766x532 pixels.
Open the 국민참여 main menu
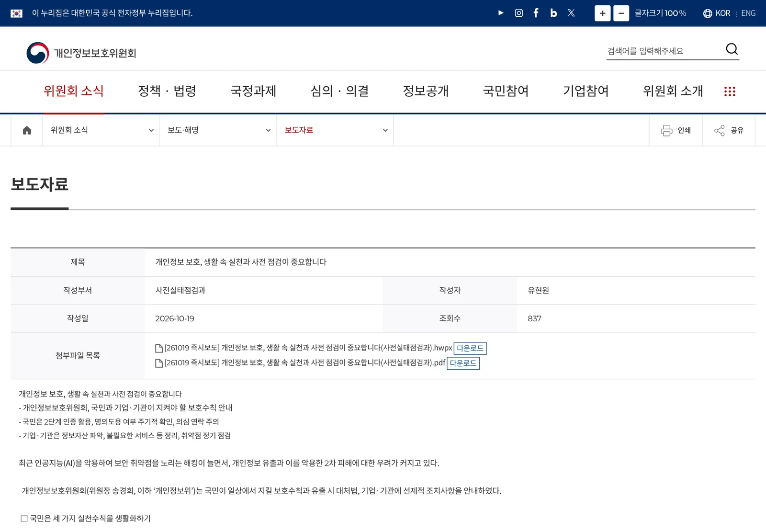(506, 91)
